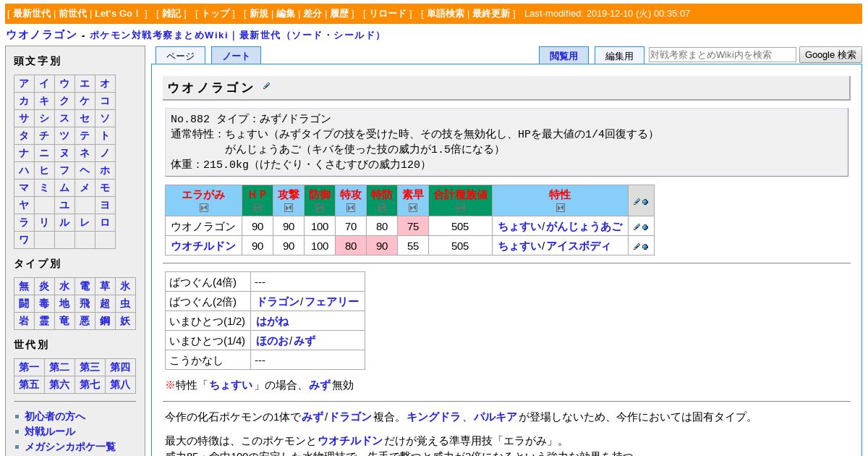Choose 氷 type in the タイプ別 grid

[125, 286]
